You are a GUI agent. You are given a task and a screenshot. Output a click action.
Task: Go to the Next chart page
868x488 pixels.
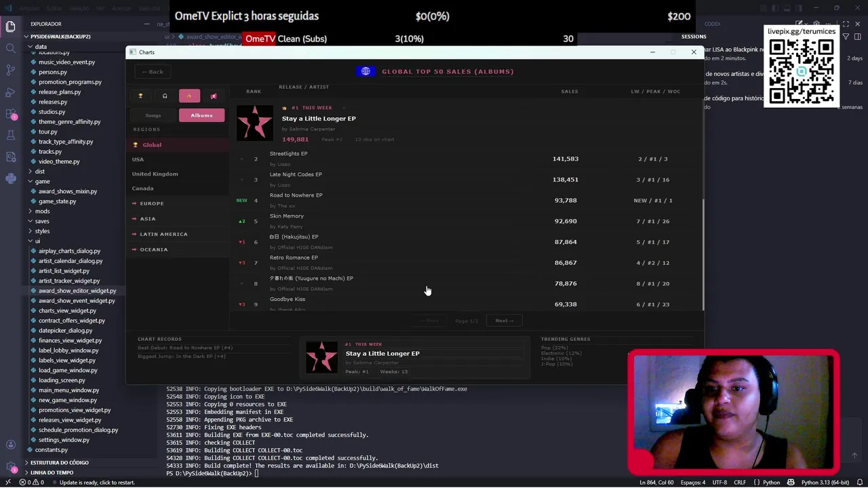point(505,321)
